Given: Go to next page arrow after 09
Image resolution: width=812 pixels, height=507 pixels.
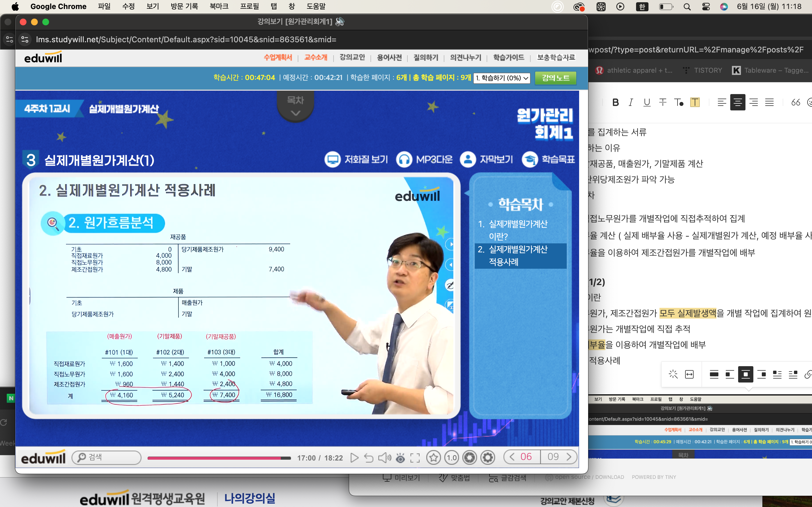Looking at the screenshot, I should point(569,457).
